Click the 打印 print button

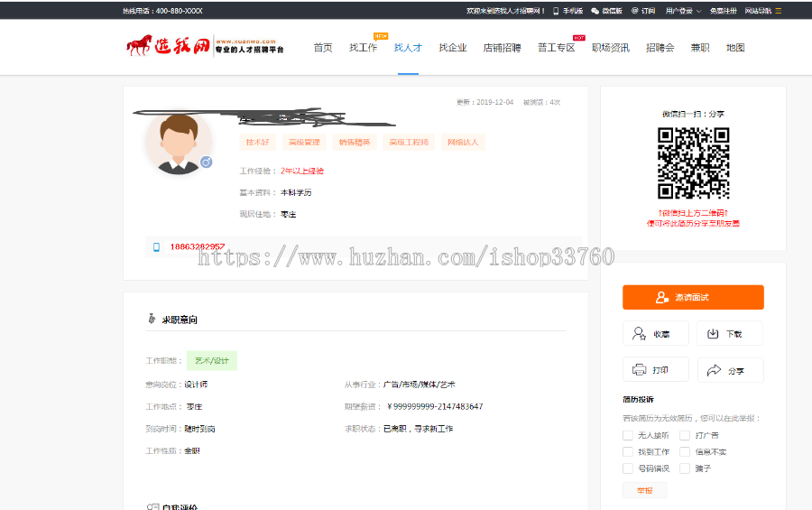tap(656, 369)
